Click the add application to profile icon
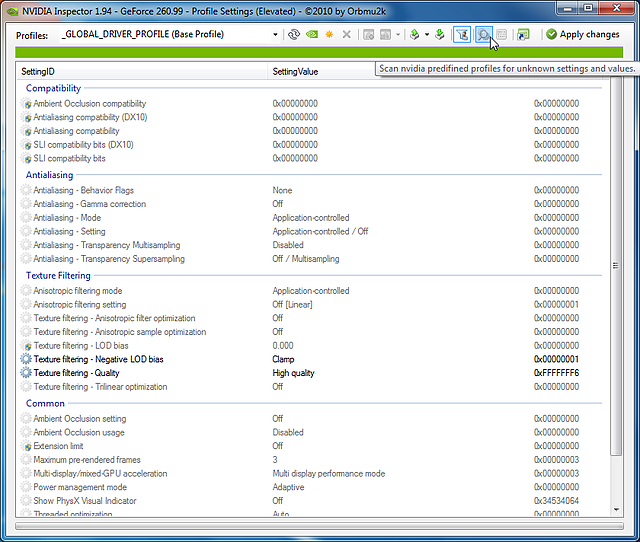Screen dimensions: 640x542 point(369,35)
